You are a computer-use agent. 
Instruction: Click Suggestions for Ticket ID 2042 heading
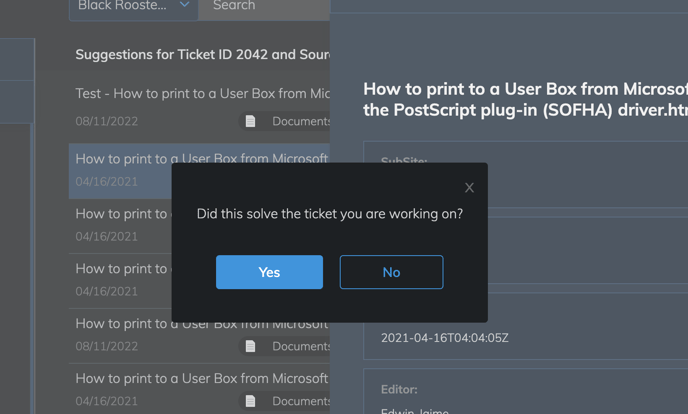tap(202, 54)
